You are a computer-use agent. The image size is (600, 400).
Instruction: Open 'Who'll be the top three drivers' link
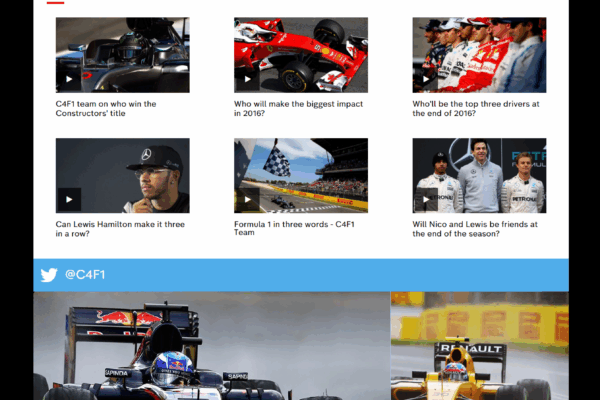pos(476,108)
